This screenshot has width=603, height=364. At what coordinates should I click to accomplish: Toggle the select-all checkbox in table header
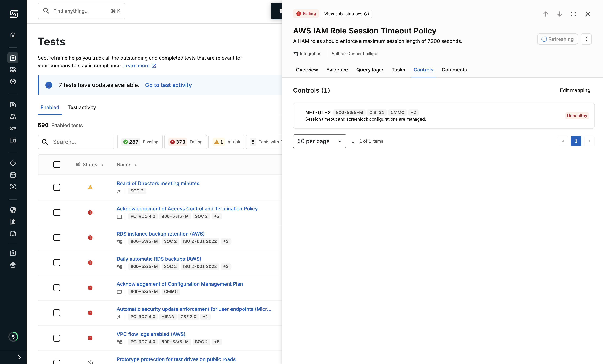click(57, 165)
